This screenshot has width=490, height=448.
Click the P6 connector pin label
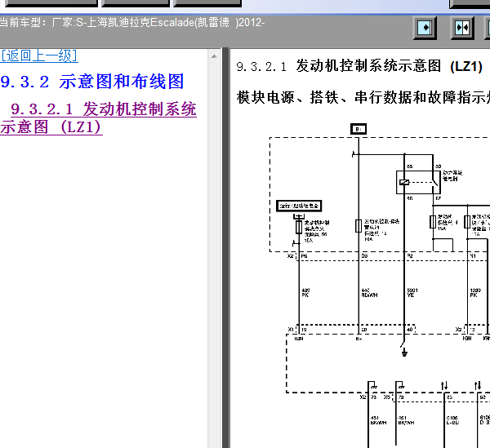(304, 256)
